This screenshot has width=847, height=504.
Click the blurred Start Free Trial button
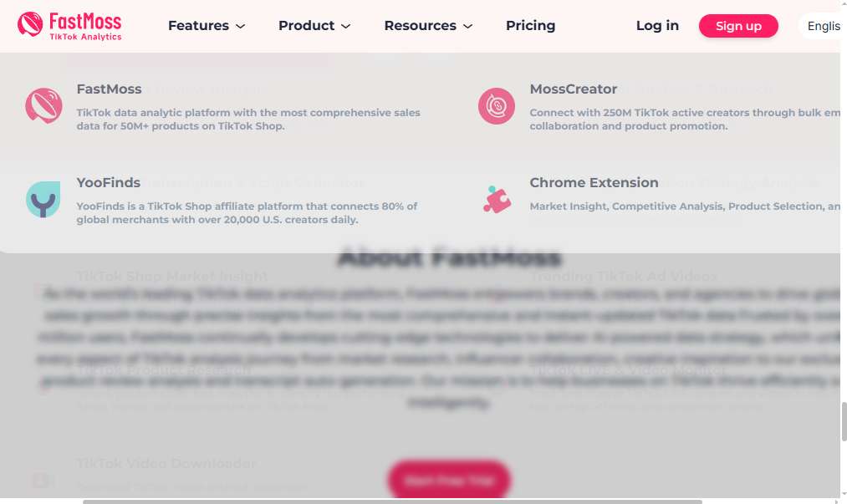(449, 480)
